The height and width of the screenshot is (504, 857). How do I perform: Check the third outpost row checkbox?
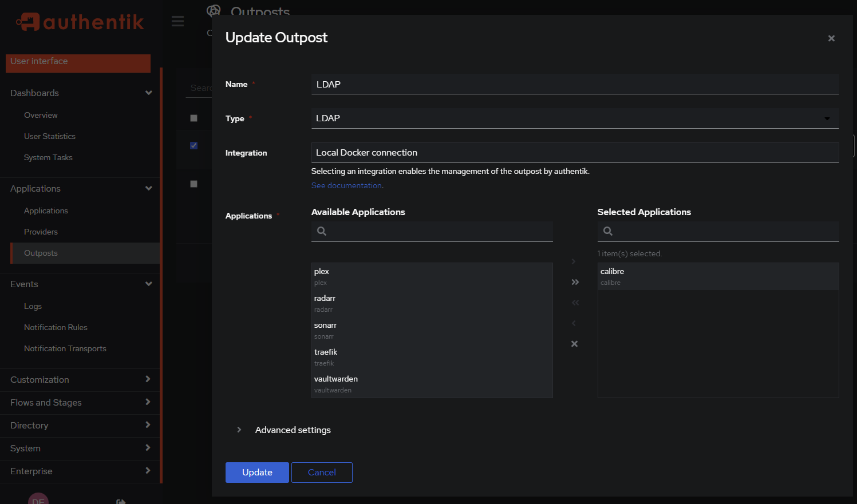193,184
